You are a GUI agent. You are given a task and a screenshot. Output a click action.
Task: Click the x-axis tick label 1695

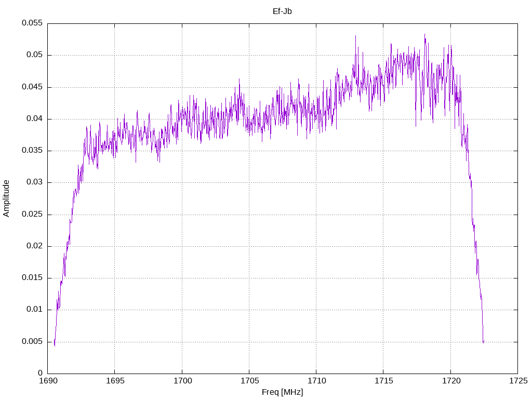coord(115,381)
